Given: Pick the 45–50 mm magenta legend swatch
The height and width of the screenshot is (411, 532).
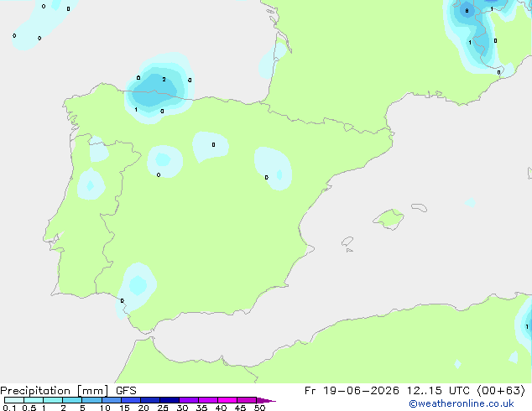Looking at the screenshot, I should [x=247, y=400].
